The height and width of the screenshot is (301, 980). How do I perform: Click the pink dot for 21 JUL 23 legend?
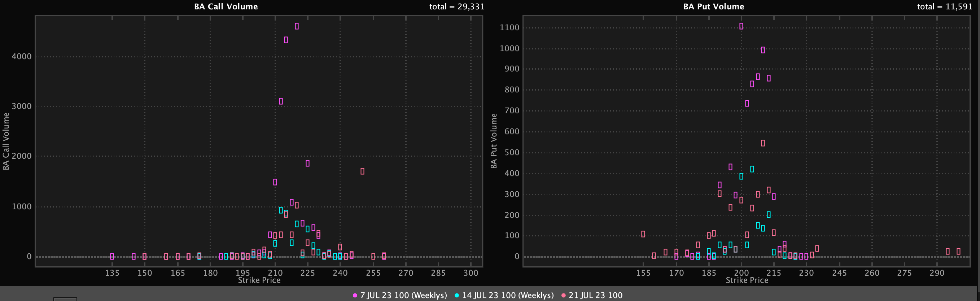coord(563,295)
